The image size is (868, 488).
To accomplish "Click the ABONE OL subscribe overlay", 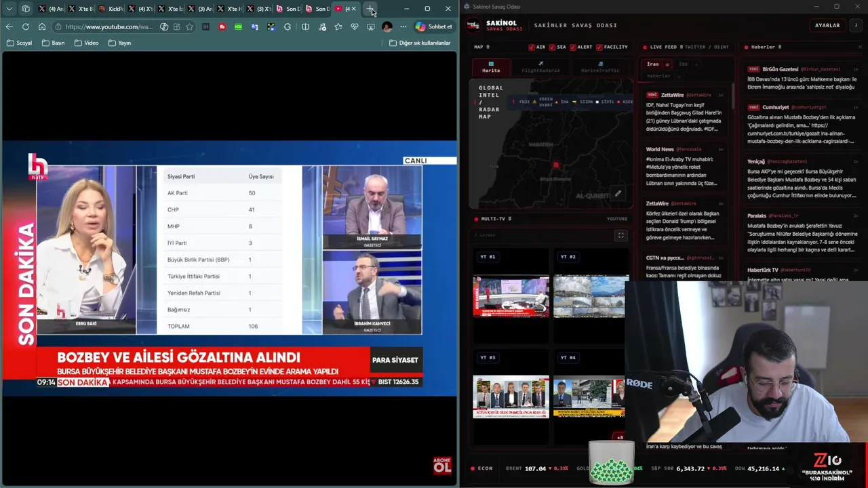I will (442, 465).
